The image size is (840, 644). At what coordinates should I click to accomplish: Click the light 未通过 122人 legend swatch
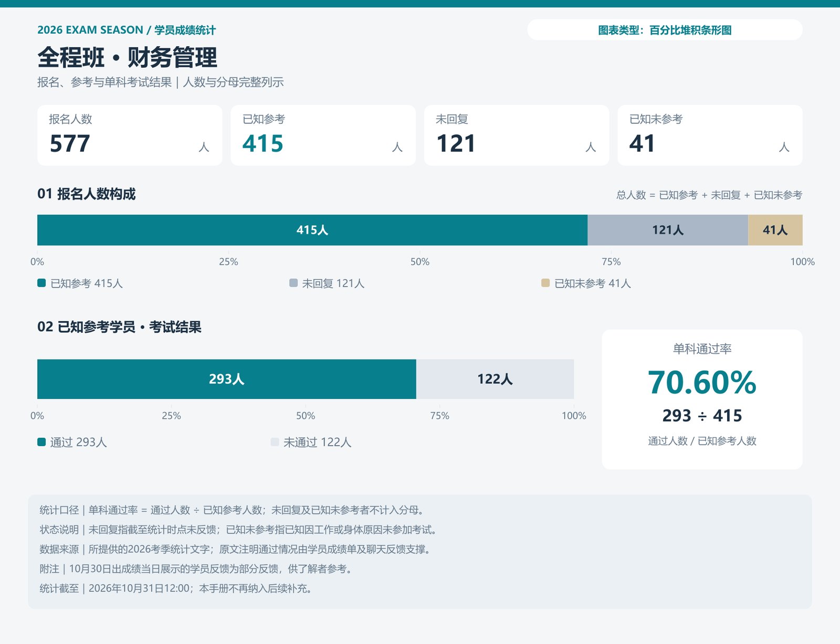pyautogui.click(x=275, y=442)
